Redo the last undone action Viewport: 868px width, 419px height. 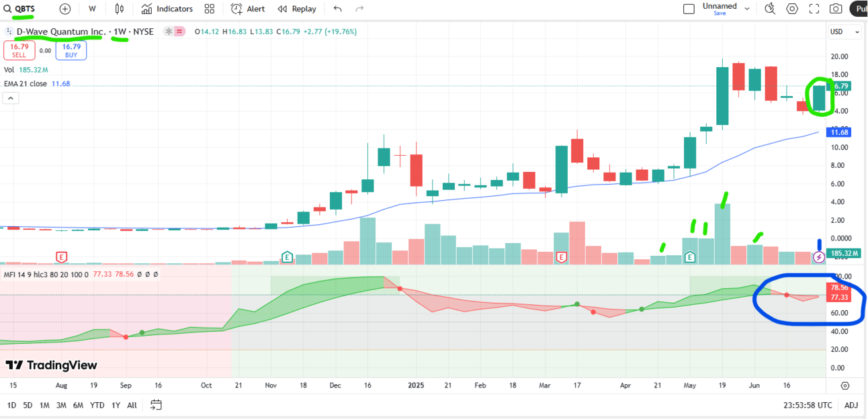click(359, 9)
